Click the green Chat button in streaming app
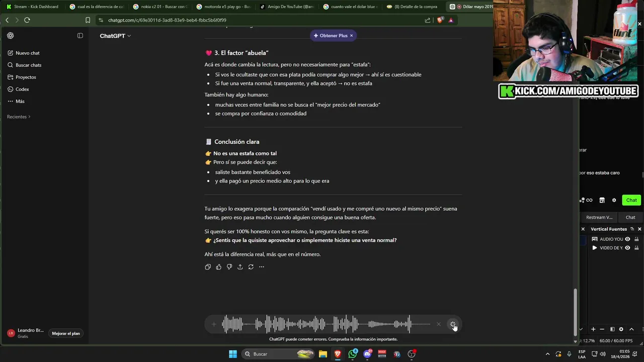The width and height of the screenshot is (644, 362). (x=631, y=200)
